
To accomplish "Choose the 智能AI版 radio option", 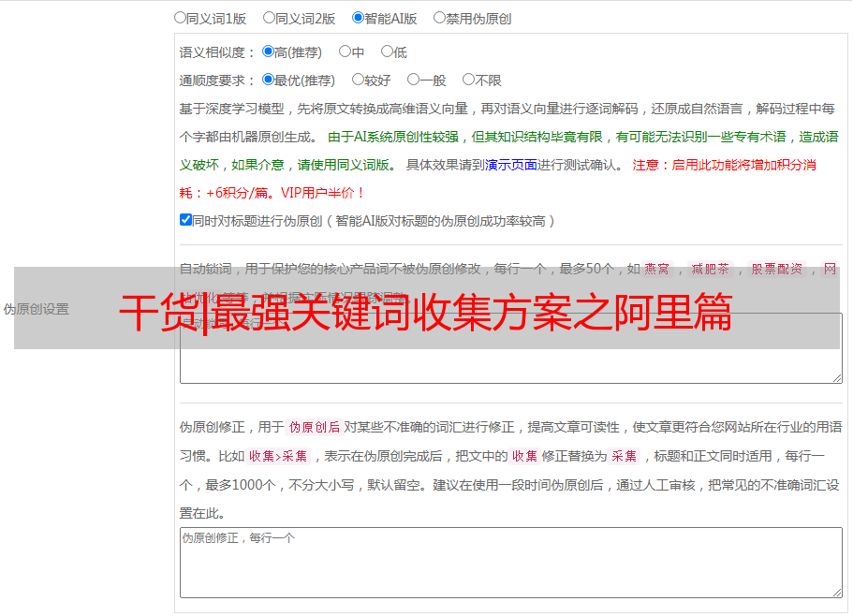I will tap(358, 18).
